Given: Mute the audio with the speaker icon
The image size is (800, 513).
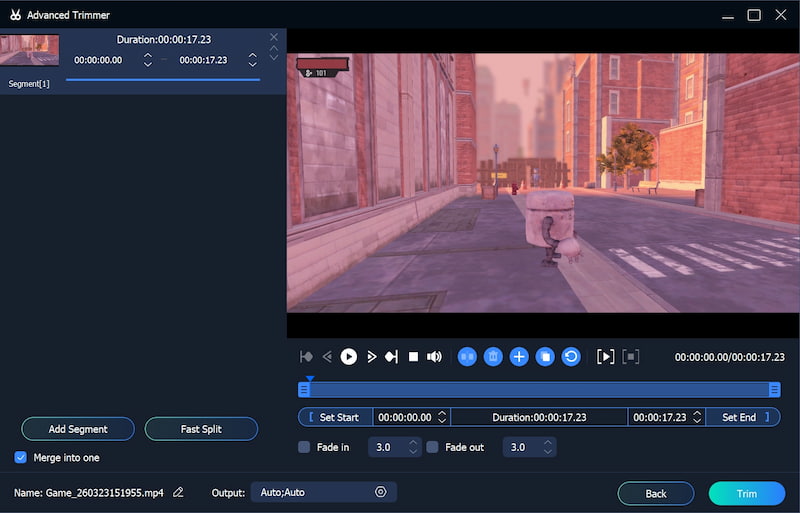Looking at the screenshot, I should click(x=434, y=357).
